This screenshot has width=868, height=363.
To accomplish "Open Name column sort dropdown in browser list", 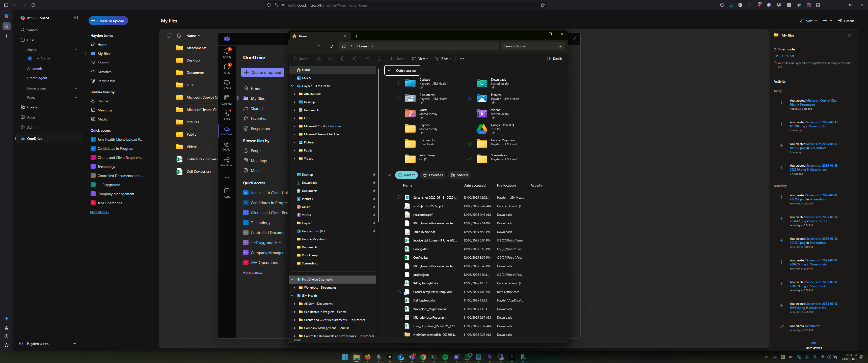I will click(x=193, y=36).
